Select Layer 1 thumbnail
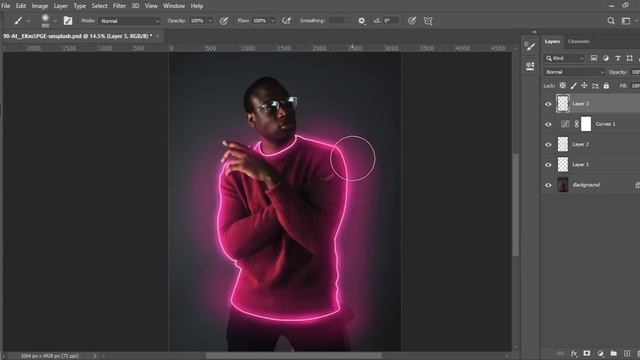This screenshot has width=640, height=360. (x=563, y=164)
